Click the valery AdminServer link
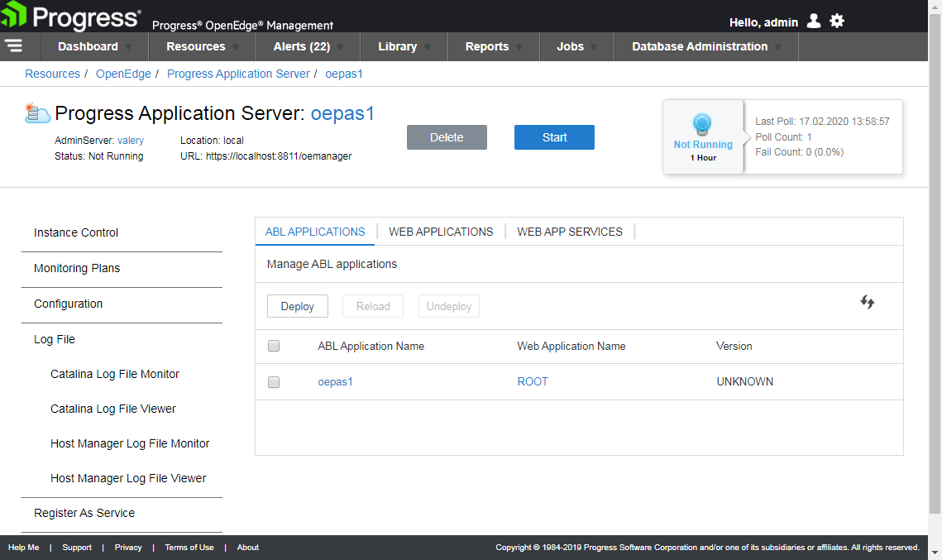 [131, 140]
